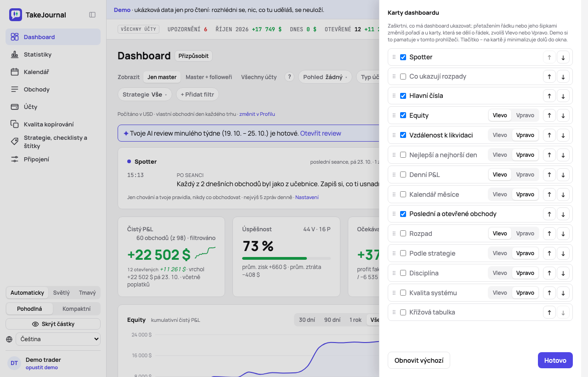
Task: Move Hlavní čísla card down
Action: coord(563,96)
